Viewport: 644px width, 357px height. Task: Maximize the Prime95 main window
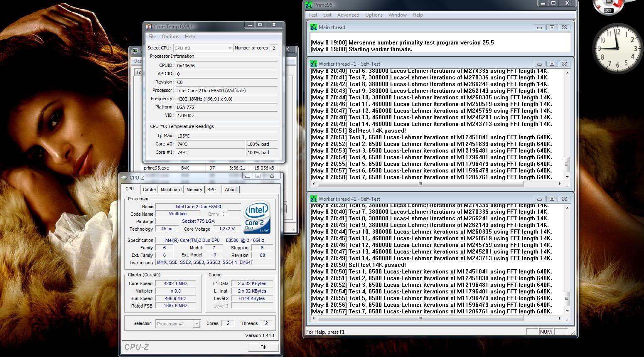pos(554,4)
